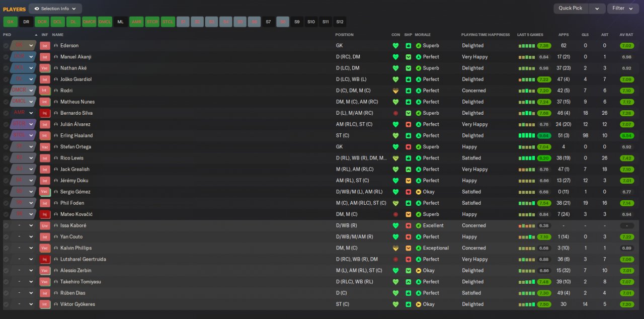Click Viktor Gyökeres' 7.50 last games rating
644x319 pixels.
[544, 304]
